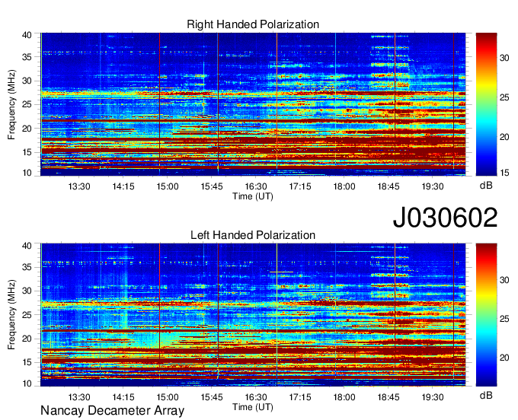The width and height of the screenshot is (518, 420).
Task: Click the Left Handed Polarization spectrogram
Action: coord(253,314)
